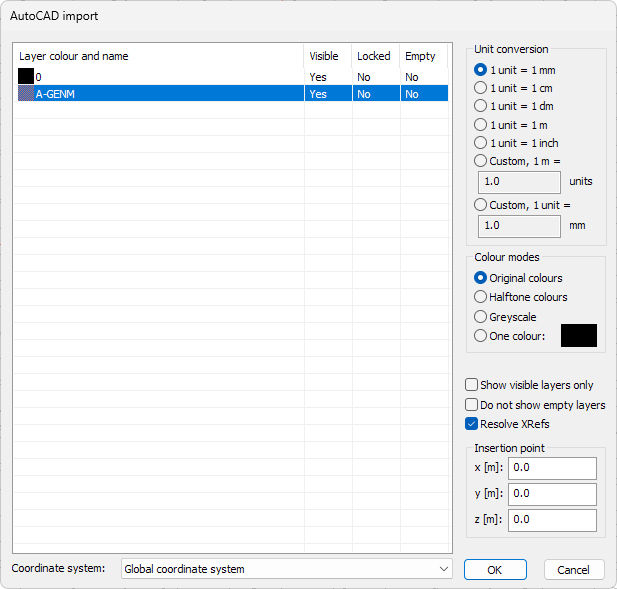
Task: Select layer 0 row name
Action: point(38,77)
